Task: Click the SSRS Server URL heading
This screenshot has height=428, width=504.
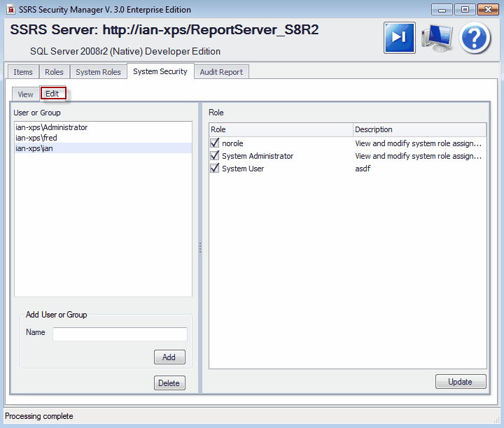Action: pos(164,30)
